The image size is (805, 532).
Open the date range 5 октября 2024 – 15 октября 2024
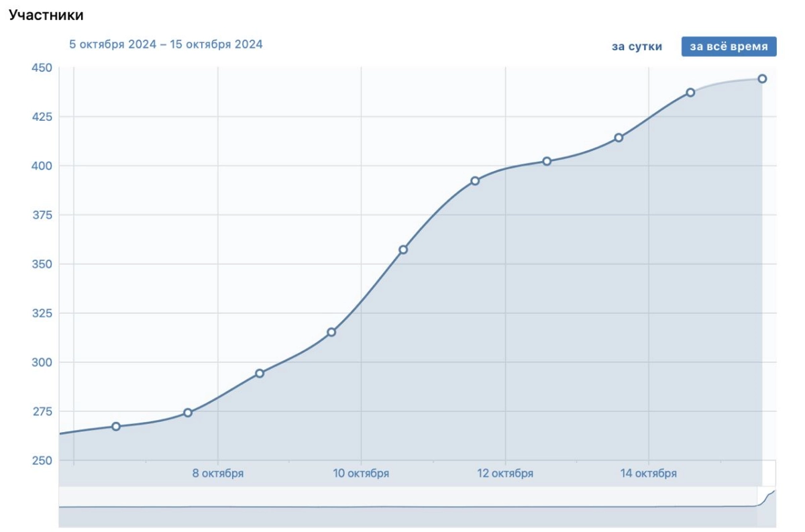(166, 44)
